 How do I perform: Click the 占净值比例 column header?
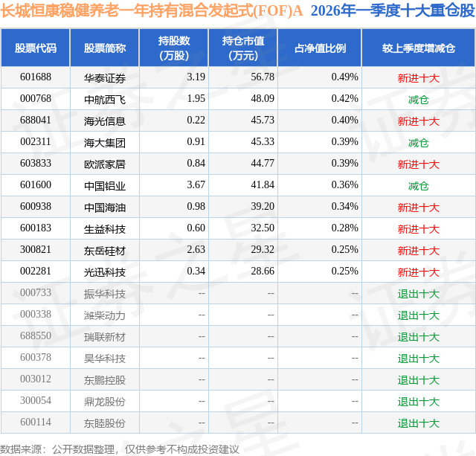click(320, 48)
